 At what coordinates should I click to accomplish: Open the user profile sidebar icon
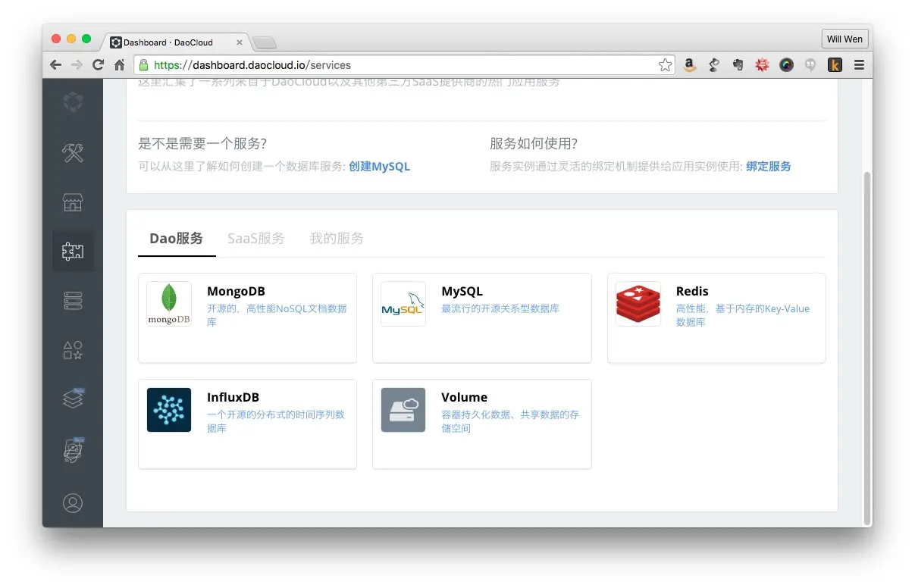coord(73,503)
